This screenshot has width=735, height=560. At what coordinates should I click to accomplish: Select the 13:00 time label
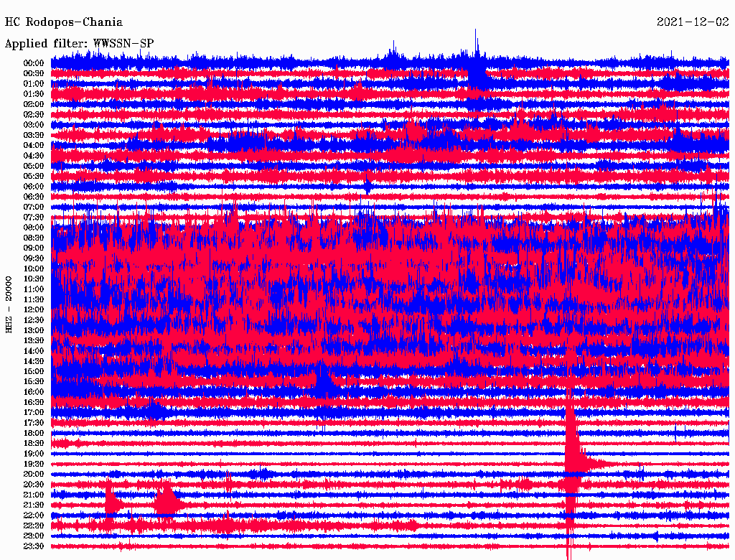pyautogui.click(x=33, y=330)
